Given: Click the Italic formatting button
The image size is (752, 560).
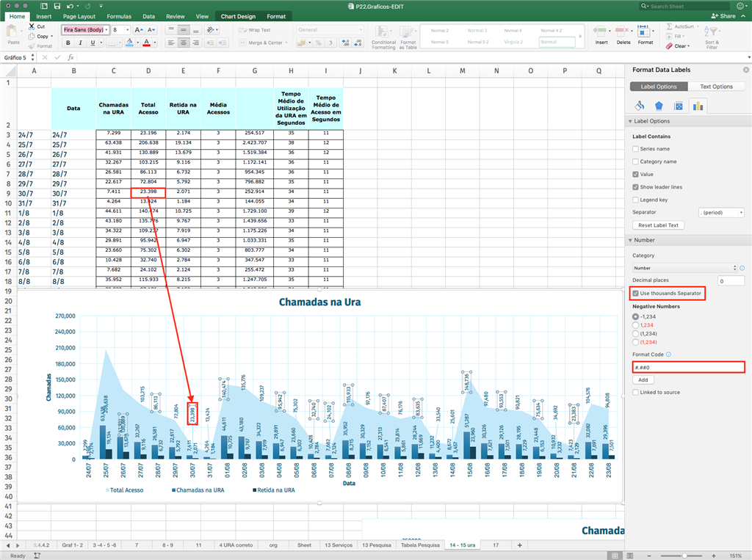Looking at the screenshot, I should [82, 43].
